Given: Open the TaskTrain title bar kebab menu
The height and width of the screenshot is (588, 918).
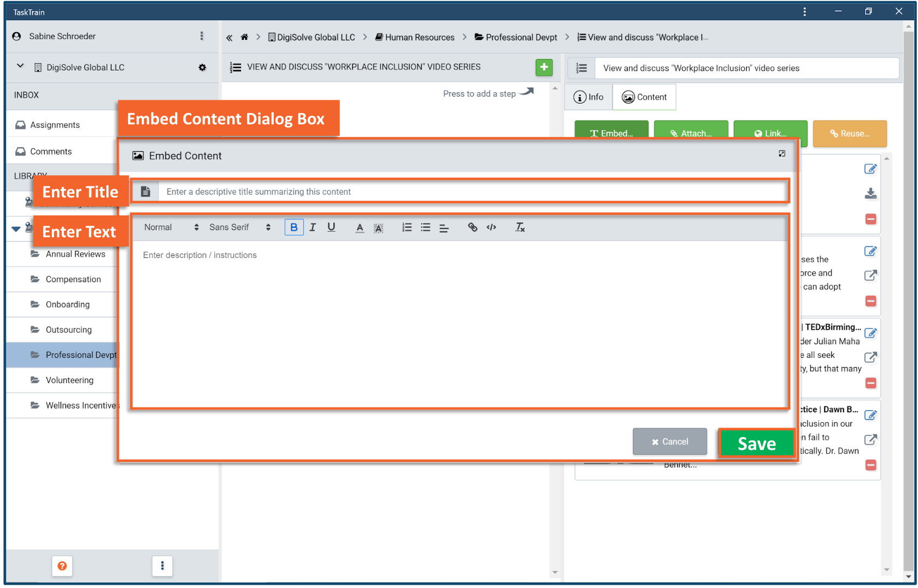Looking at the screenshot, I should tap(805, 11).
